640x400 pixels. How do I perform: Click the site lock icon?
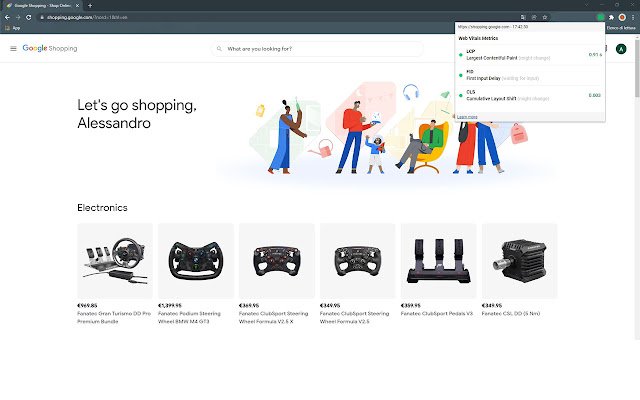click(42, 18)
